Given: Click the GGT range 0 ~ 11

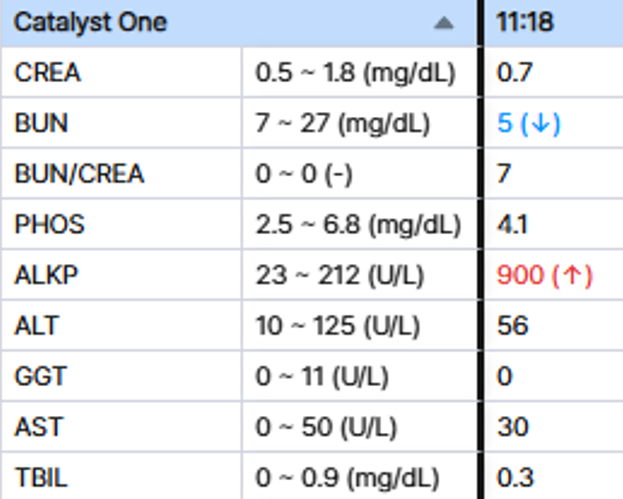Looking at the screenshot, I should [x=322, y=377].
